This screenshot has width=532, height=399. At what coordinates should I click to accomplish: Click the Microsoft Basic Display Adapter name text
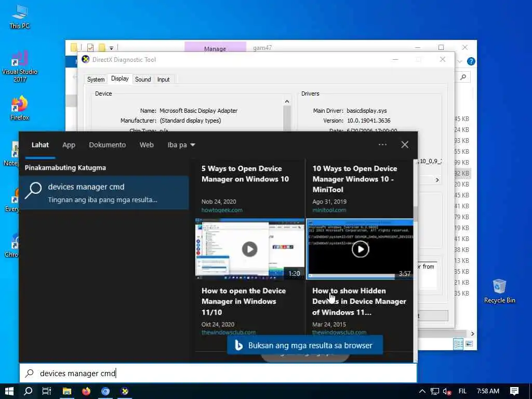[x=198, y=111]
